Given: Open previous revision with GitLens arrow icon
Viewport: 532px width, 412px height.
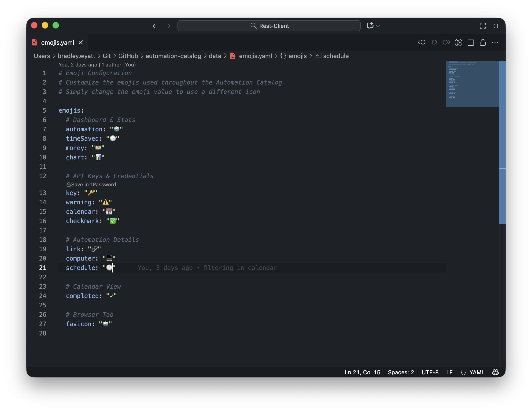Looking at the screenshot, I should 422,42.
